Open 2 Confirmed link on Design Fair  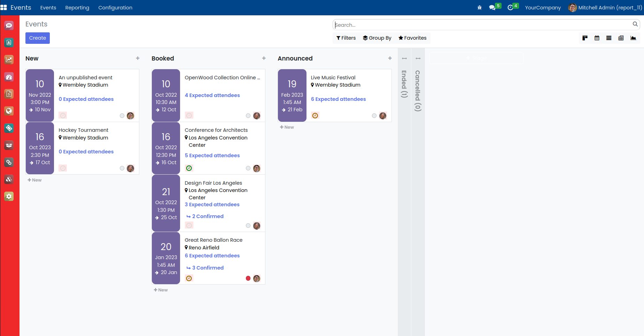click(208, 216)
